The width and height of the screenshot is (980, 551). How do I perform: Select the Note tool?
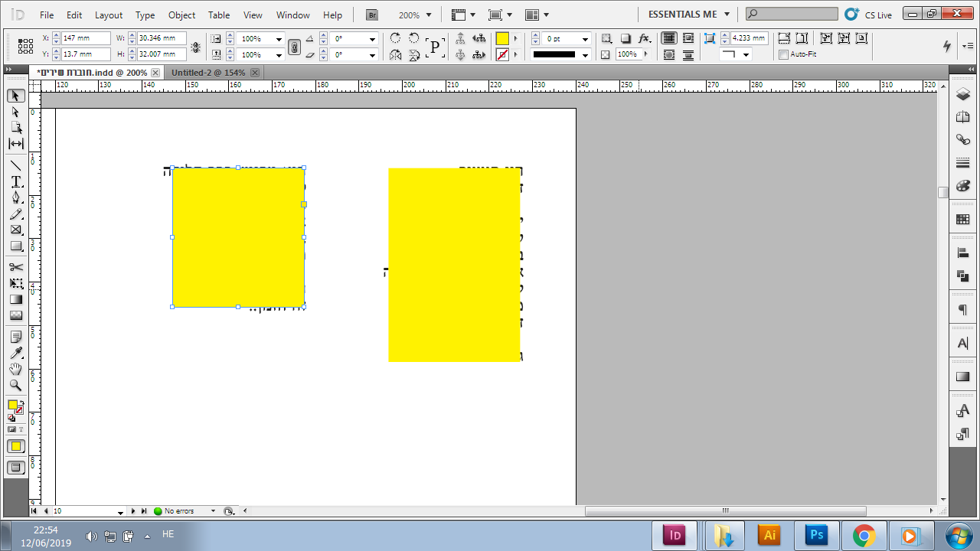point(15,337)
